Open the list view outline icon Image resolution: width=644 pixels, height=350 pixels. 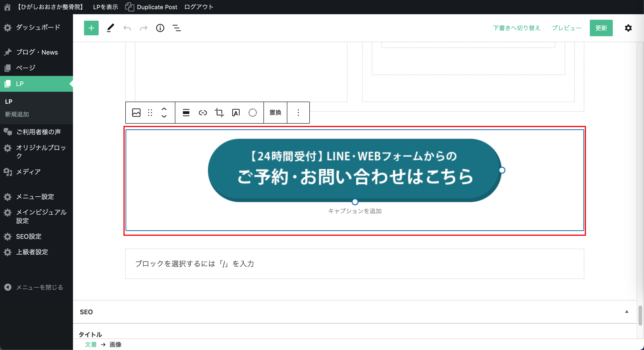(x=176, y=28)
